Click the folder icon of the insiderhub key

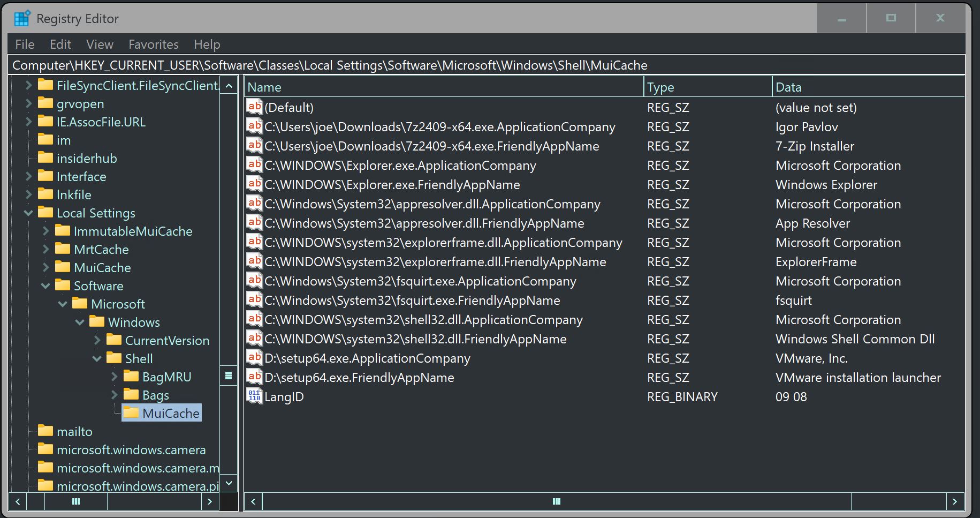pyautogui.click(x=45, y=157)
